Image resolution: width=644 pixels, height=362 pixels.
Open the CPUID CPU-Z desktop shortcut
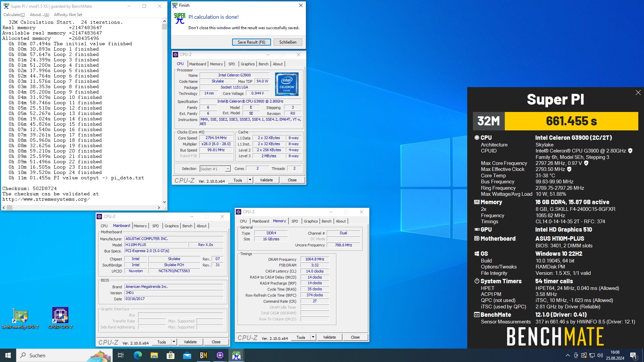pyautogui.click(x=60, y=318)
